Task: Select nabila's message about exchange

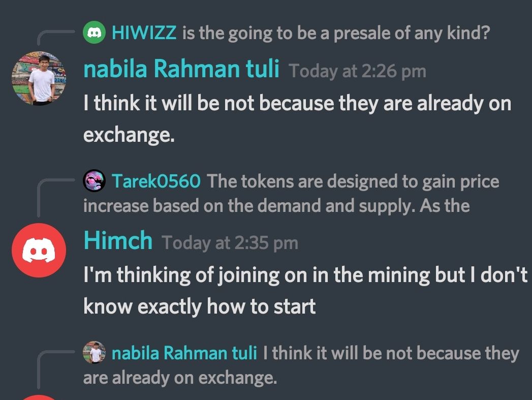Action: pos(297,119)
